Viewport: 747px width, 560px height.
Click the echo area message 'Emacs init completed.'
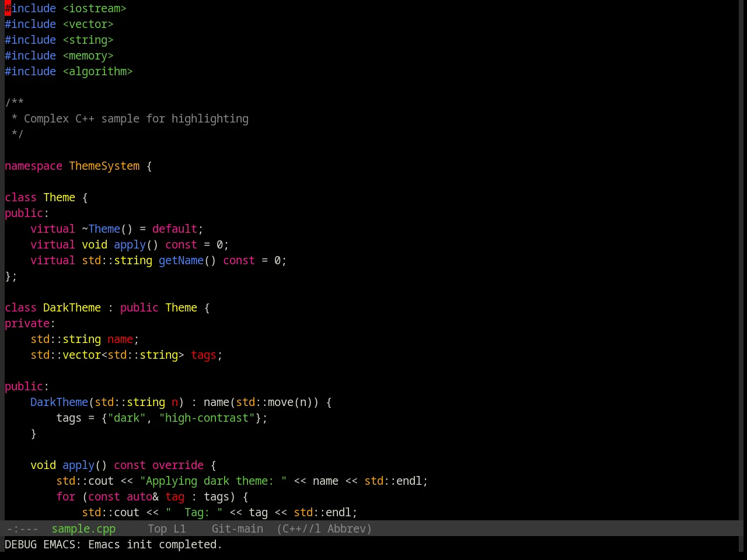[x=155, y=544]
